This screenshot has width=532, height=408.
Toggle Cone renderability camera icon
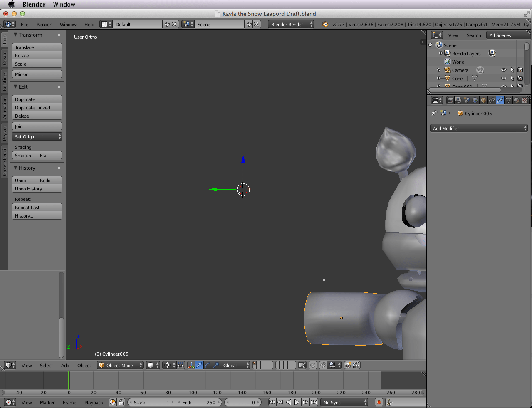point(520,78)
